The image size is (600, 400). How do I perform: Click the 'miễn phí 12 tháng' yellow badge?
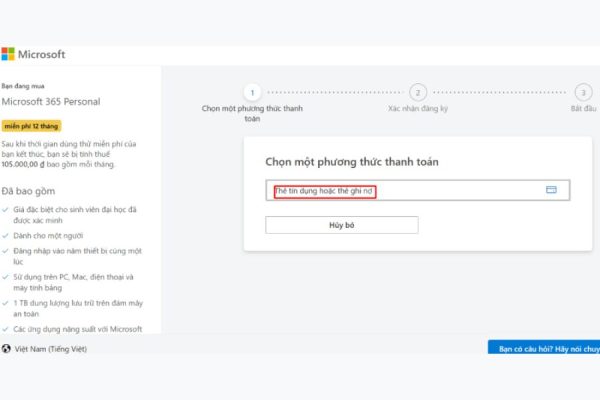[x=29, y=127]
